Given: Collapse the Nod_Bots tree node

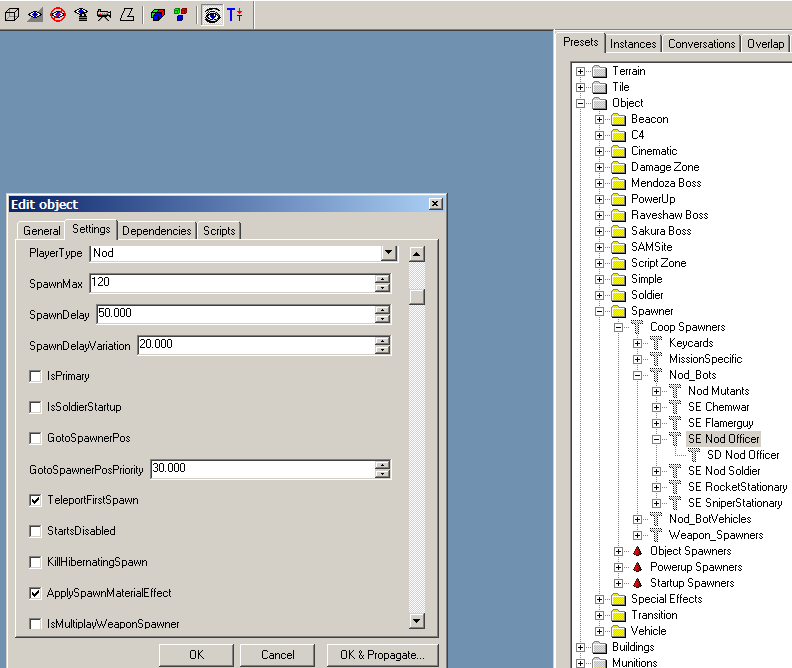Looking at the screenshot, I should pyautogui.click(x=638, y=375).
